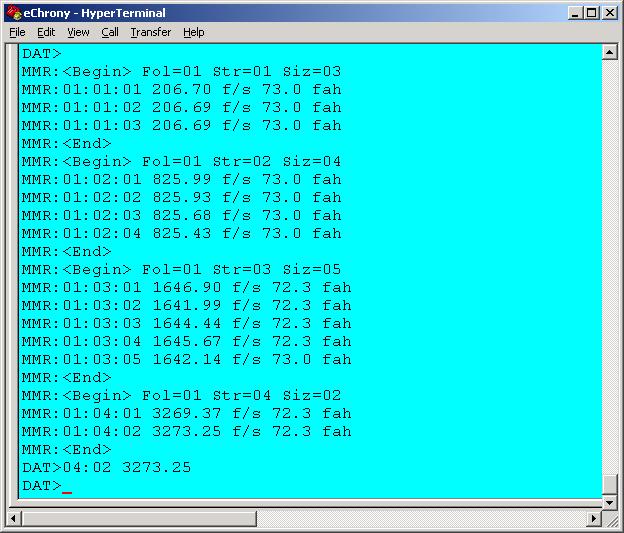Click the line 'MMR:<Begin> Fol=01 Str=03 Siz=05'
This screenshot has height=533, width=624.
181,269
